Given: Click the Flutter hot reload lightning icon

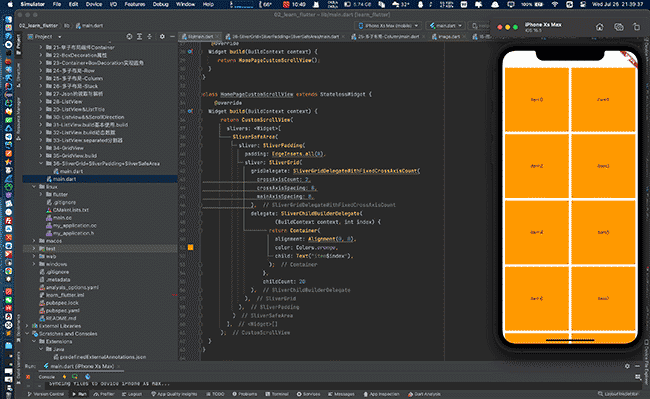Looking at the screenshot, I should [64, 377].
